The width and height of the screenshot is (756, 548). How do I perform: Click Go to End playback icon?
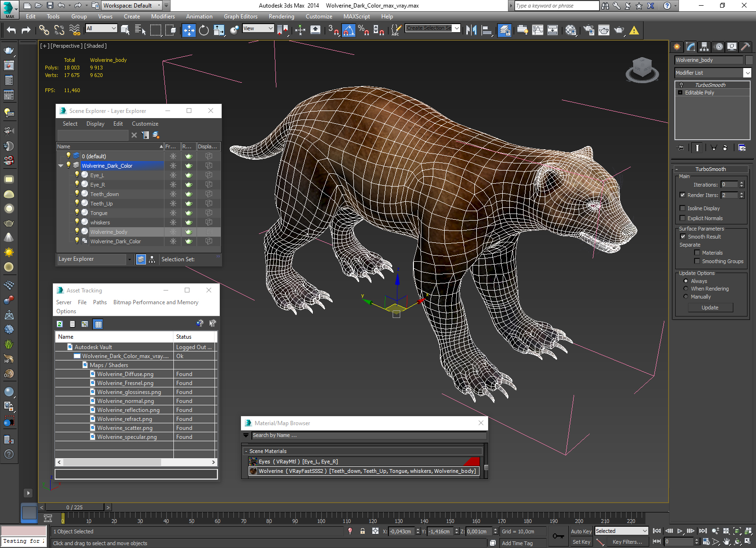tap(703, 531)
